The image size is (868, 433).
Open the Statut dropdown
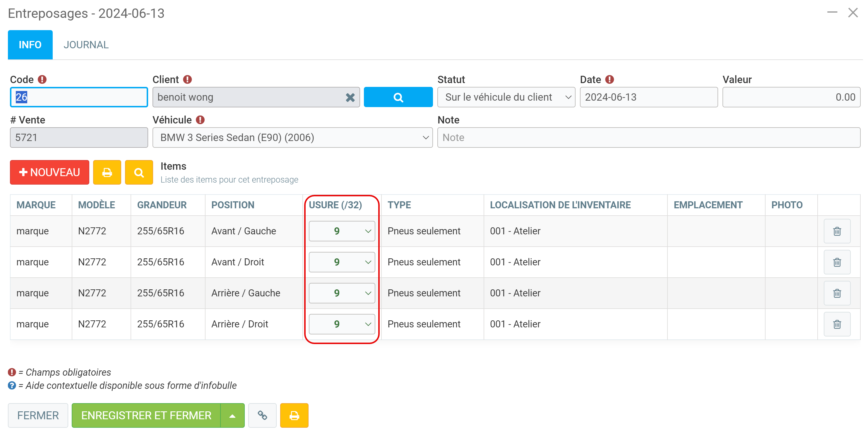[506, 97]
